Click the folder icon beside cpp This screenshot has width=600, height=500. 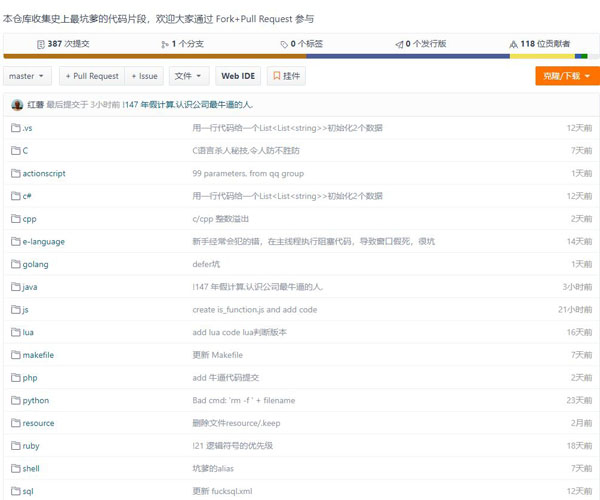tap(16, 219)
